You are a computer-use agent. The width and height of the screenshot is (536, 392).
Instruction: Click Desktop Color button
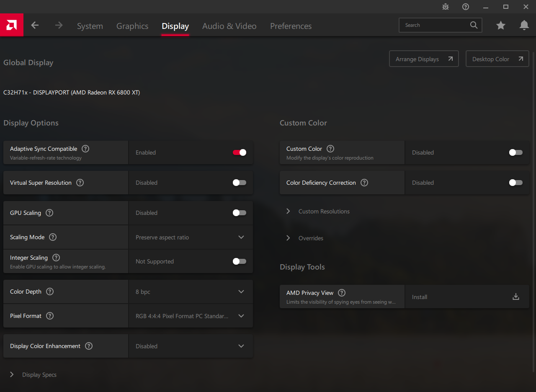tap(497, 59)
